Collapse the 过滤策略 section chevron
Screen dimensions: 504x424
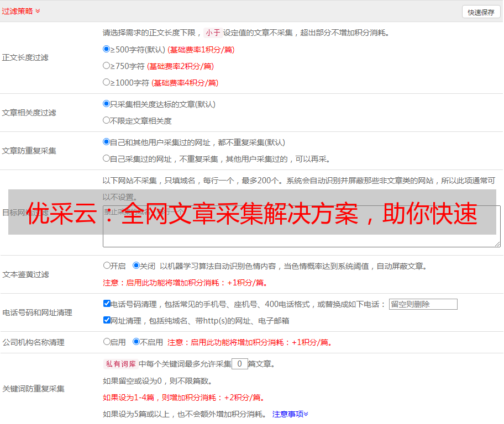click(38, 11)
